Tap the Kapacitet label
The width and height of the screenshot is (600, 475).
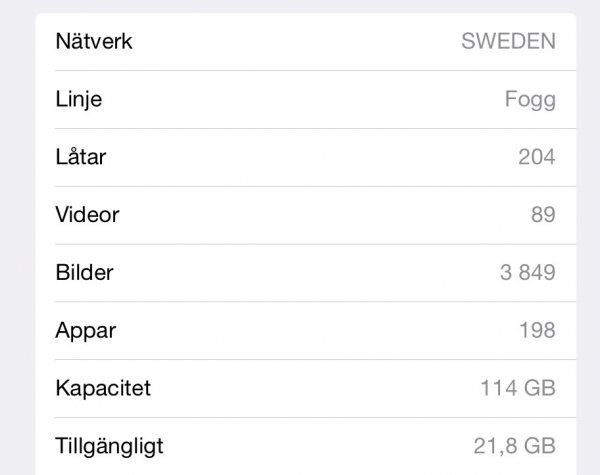click(x=102, y=387)
